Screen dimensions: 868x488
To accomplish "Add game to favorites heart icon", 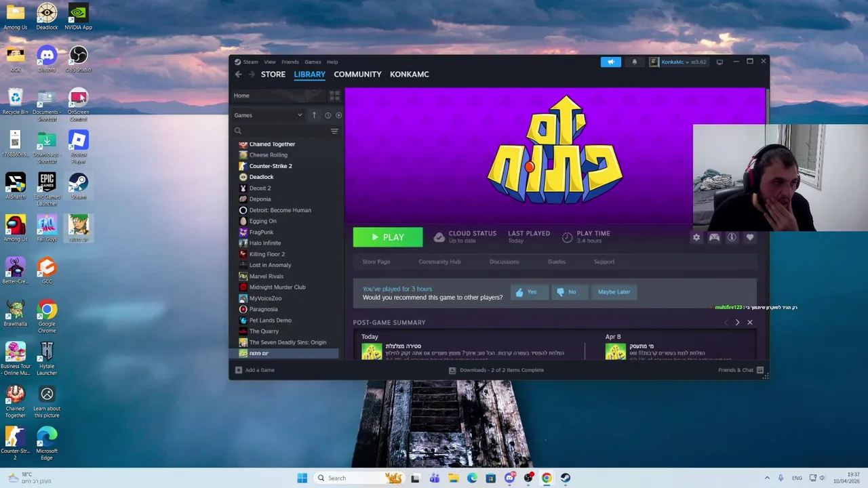I will 750,237.
